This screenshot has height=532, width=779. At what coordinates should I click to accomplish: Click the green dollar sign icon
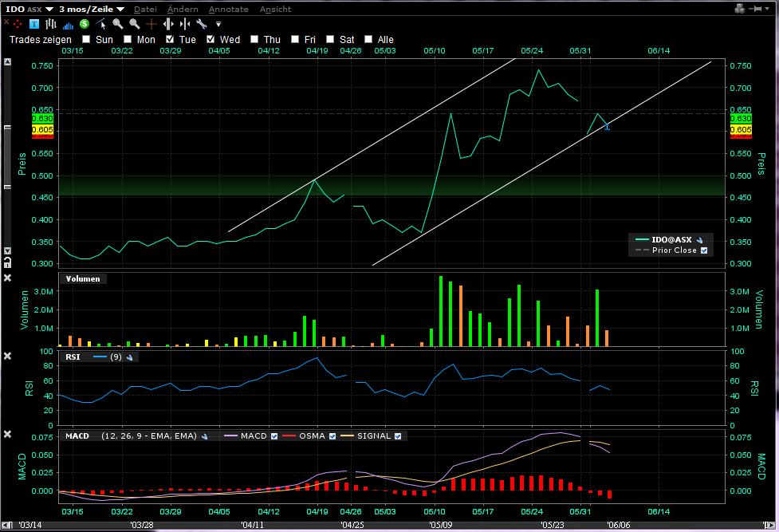tap(84, 24)
